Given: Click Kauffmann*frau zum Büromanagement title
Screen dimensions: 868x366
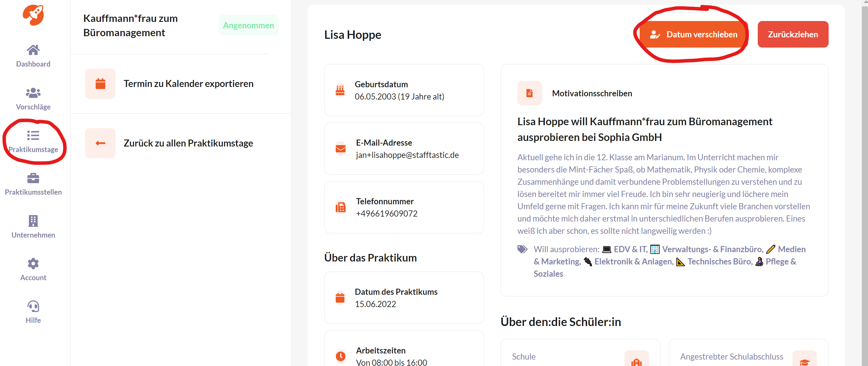Looking at the screenshot, I should point(130,25).
